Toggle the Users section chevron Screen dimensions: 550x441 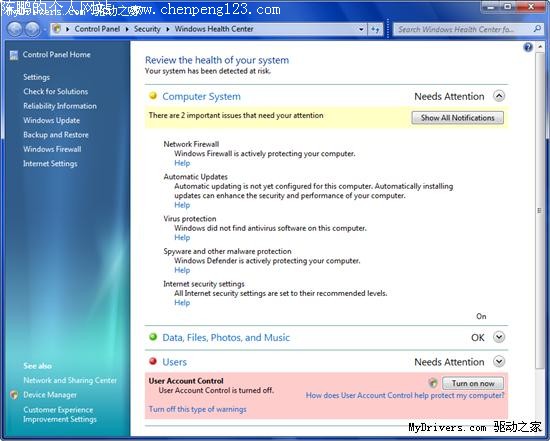point(499,361)
